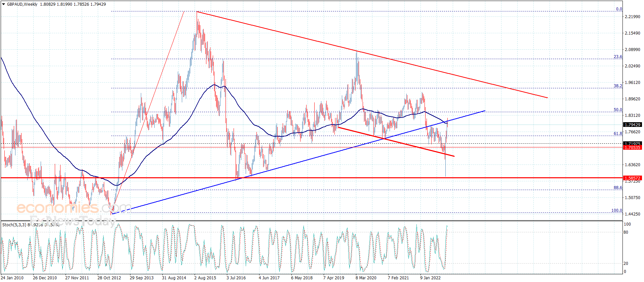Viewport: 644px width, 282px height.
Task: Click the 6 May 2018 date label
Action: pyautogui.click(x=302, y=278)
